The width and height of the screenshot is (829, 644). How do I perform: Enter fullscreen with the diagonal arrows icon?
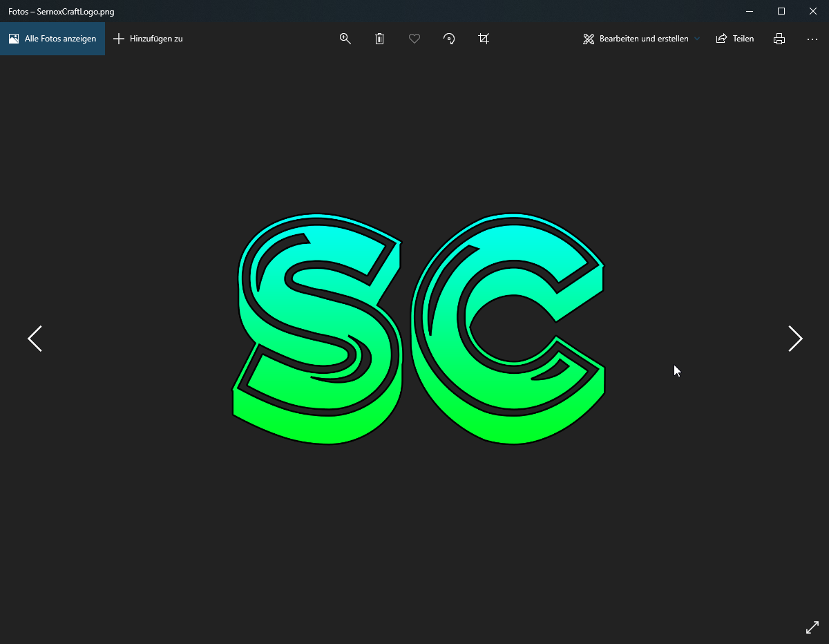coord(812,627)
